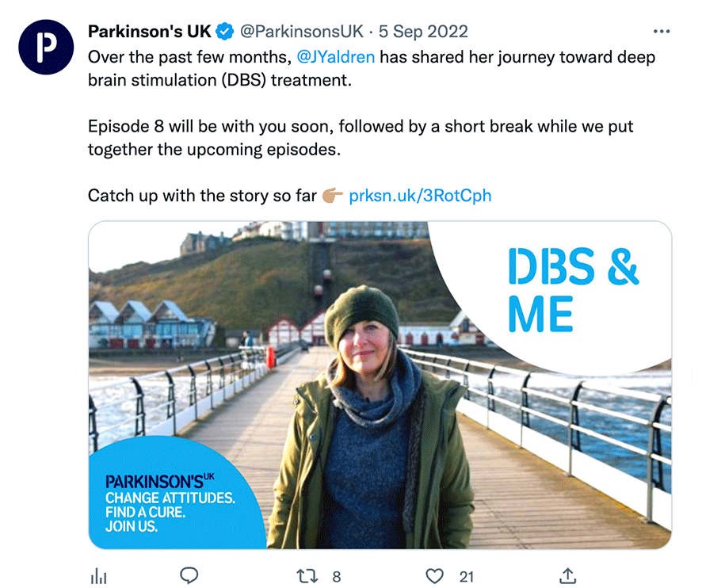Open the share tweet icon
The width and height of the screenshot is (702, 588).
(567, 576)
